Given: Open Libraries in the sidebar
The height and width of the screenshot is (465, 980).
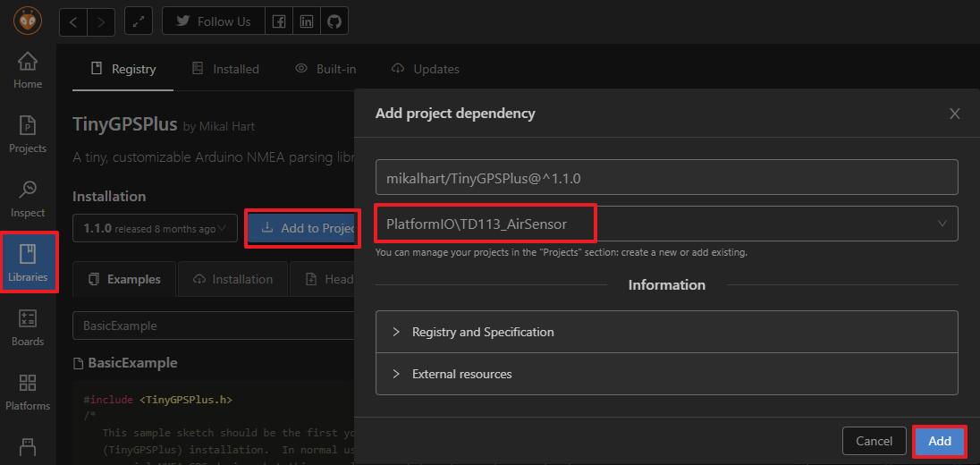Looking at the screenshot, I should tap(28, 262).
